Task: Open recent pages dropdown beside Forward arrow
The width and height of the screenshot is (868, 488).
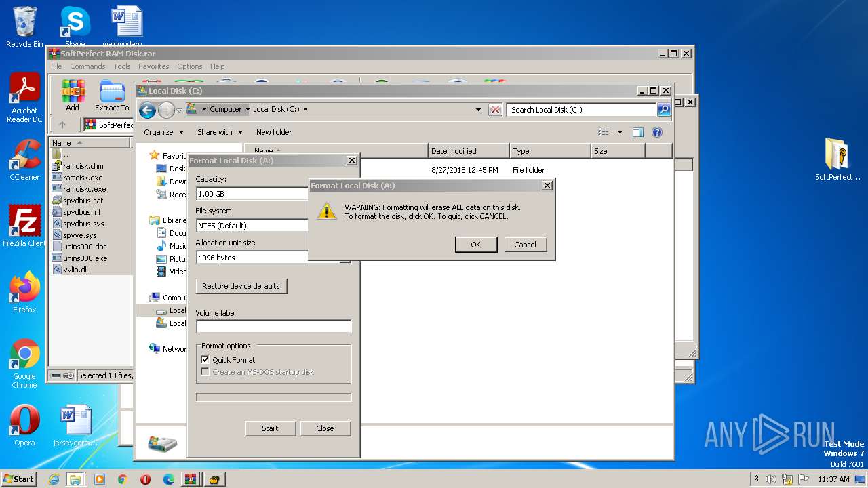Action: pyautogui.click(x=180, y=110)
